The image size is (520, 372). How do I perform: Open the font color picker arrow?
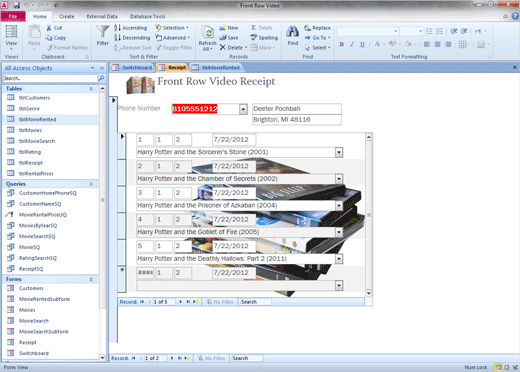click(384, 44)
